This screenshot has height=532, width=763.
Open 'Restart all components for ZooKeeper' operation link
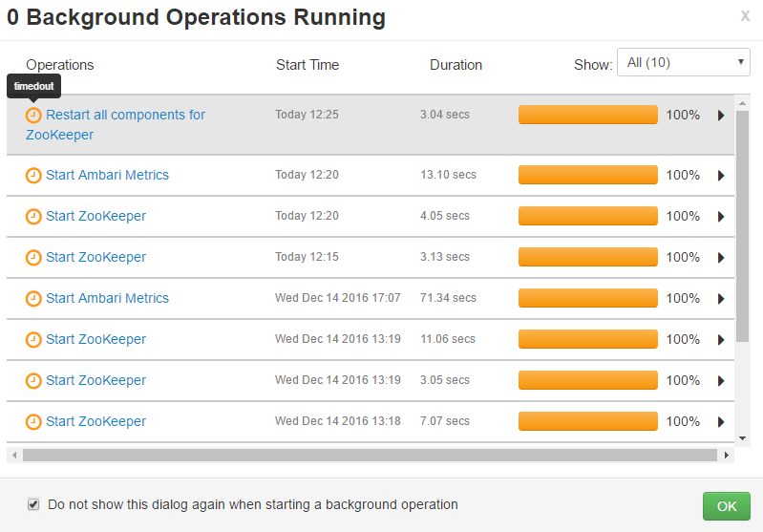tap(124, 116)
